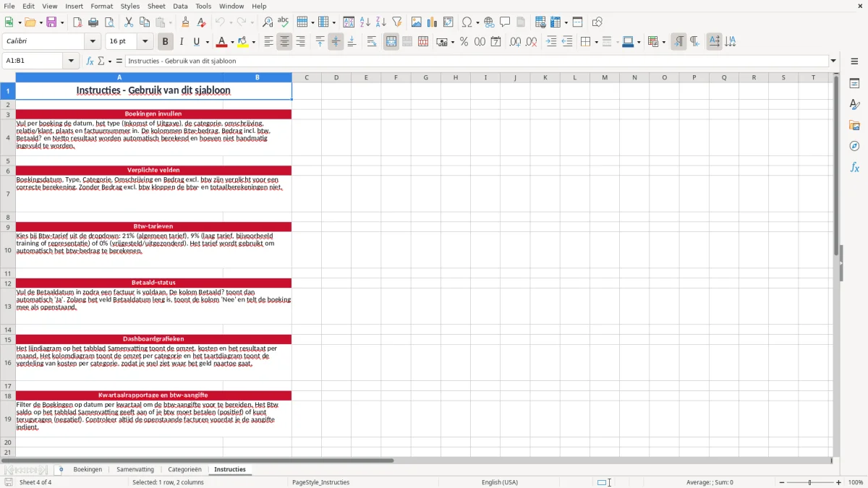Toggle Italic formatting
This screenshot has height=488, width=868.
[182, 42]
